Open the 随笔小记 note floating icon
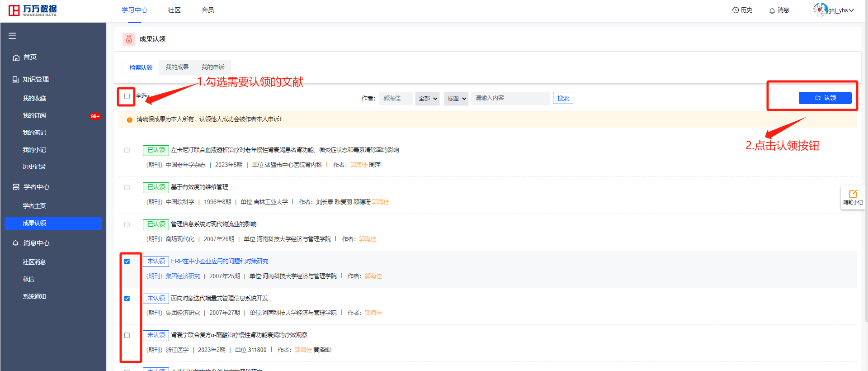The width and height of the screenshot is (868, 371). click(853, 194)
